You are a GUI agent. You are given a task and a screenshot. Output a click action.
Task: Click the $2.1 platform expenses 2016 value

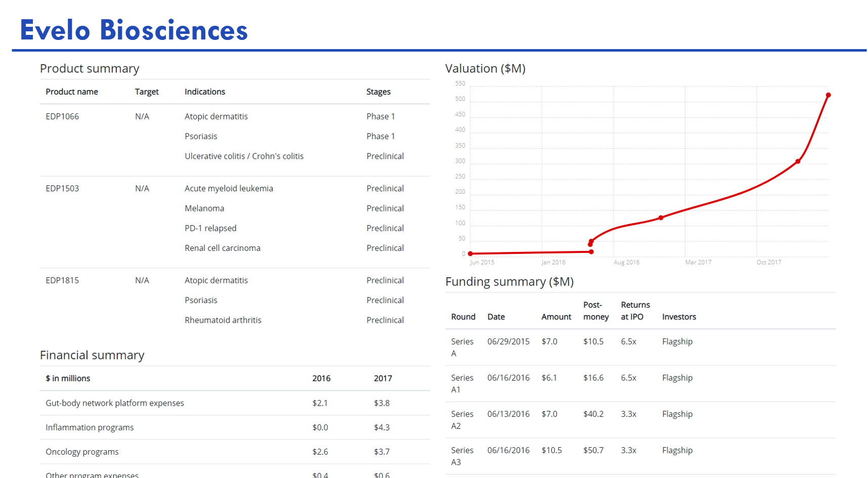pos(320,403)
